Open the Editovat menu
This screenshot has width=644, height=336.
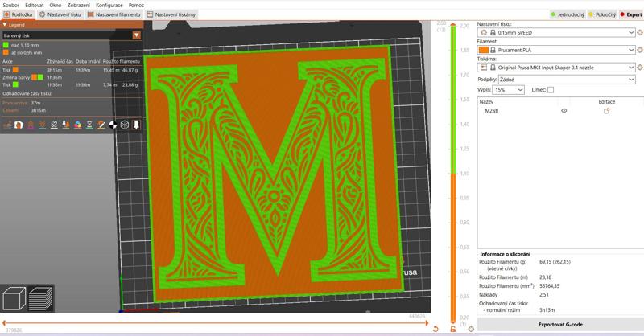click(x=35, y=6)
